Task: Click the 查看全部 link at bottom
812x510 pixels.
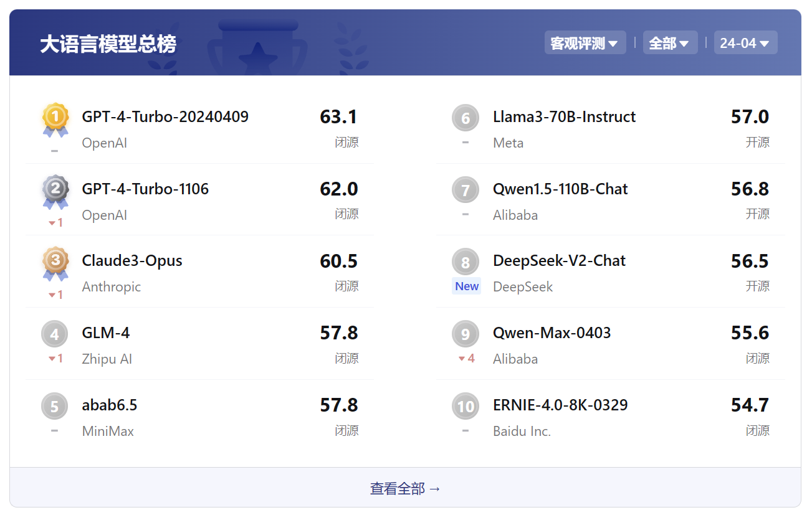Action: click(405, 489)
